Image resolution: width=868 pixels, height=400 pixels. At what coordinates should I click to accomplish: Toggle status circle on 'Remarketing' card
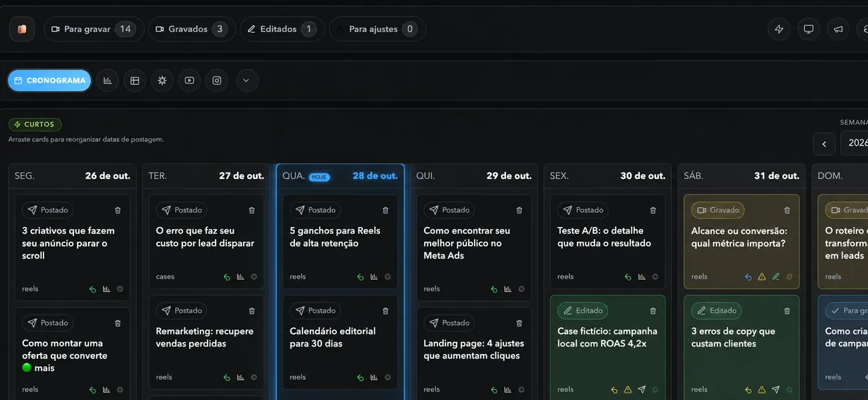pos(254,377)
